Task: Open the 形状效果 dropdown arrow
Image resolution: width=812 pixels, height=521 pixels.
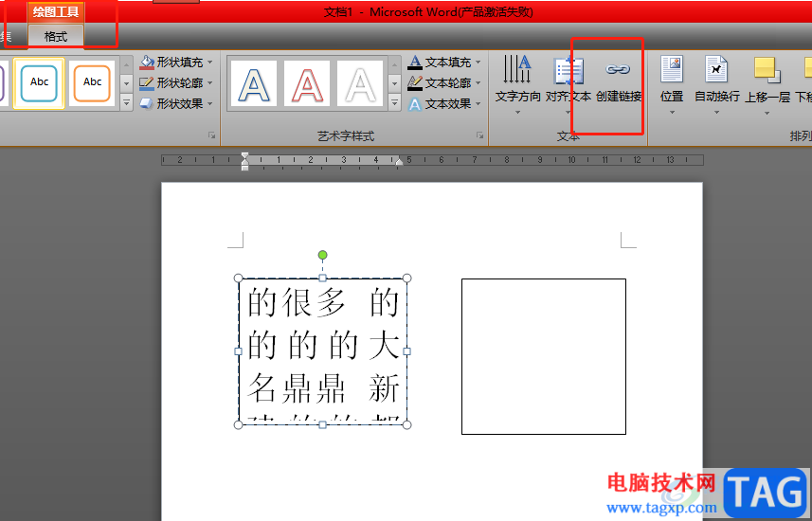Action: pos(210,103)
